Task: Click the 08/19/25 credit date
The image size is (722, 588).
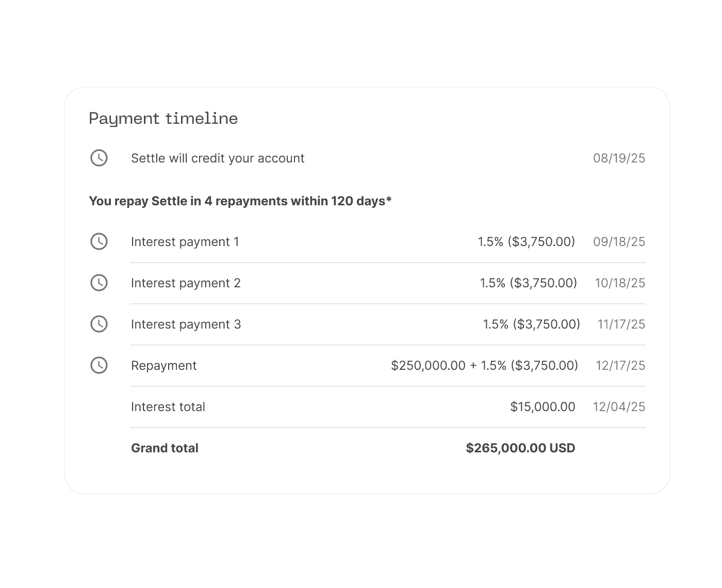Action: [619, 158]
